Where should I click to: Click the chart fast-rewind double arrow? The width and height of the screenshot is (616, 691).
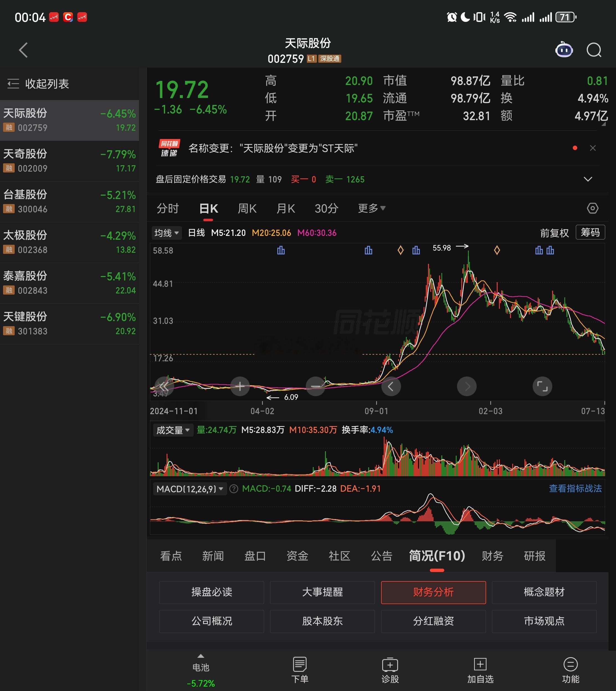164,386
